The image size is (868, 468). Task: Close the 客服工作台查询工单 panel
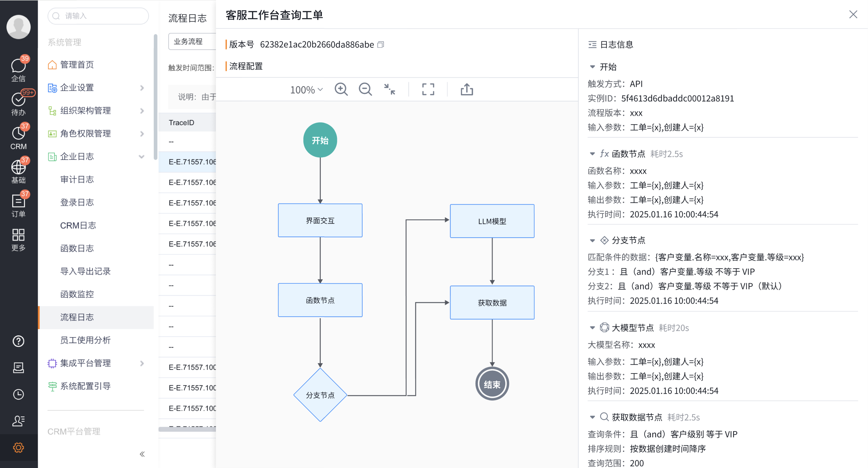[853, 14]
